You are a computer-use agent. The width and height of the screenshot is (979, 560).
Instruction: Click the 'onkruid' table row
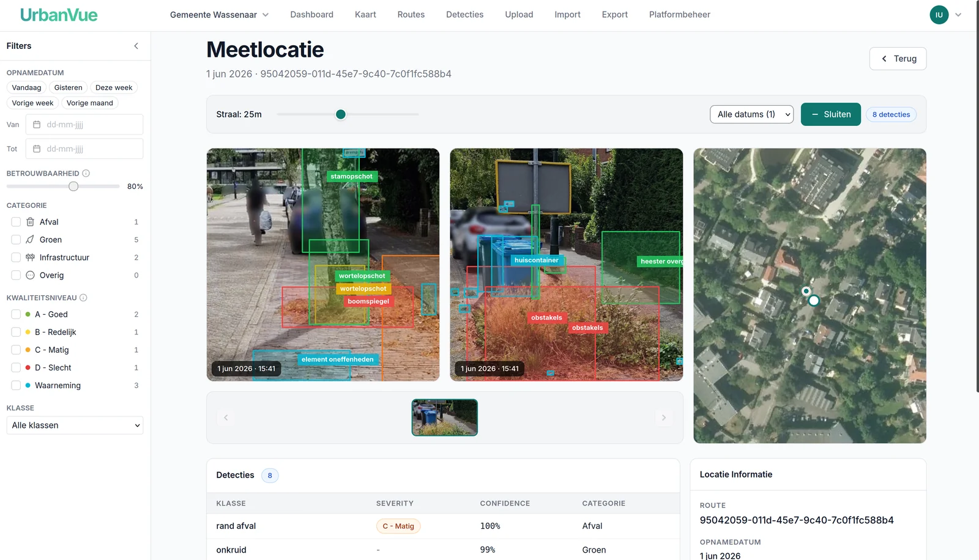coord(443,550)
